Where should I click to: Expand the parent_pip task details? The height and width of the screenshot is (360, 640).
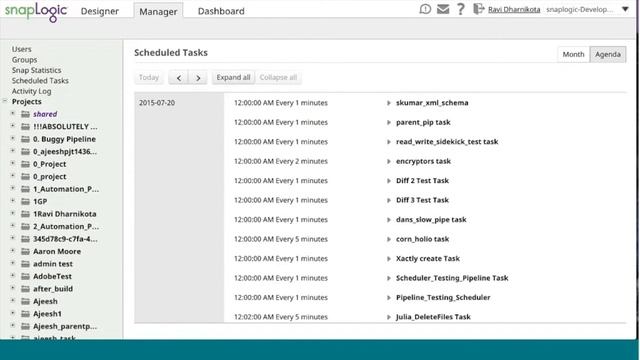[x=389, y=122]
